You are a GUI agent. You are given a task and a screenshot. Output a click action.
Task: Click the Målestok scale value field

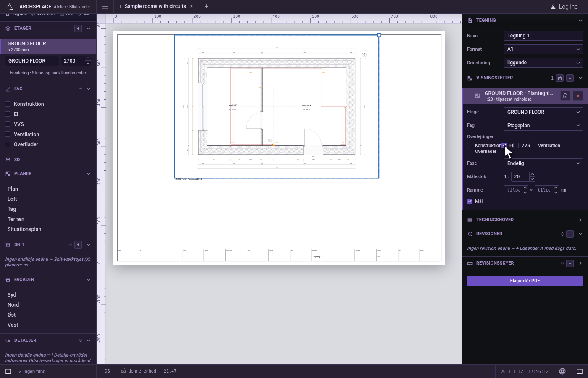tap(520, 177)
